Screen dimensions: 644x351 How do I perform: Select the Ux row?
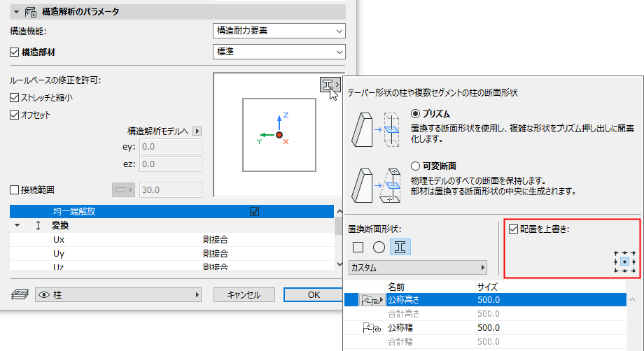pyautogui.click(x=171, y=239)
